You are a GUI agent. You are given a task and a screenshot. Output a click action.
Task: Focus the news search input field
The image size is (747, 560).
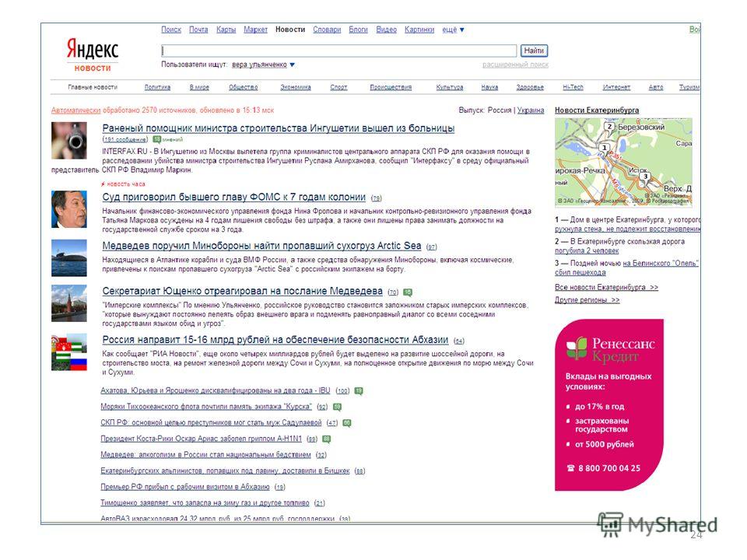click(x=338, y=51)
